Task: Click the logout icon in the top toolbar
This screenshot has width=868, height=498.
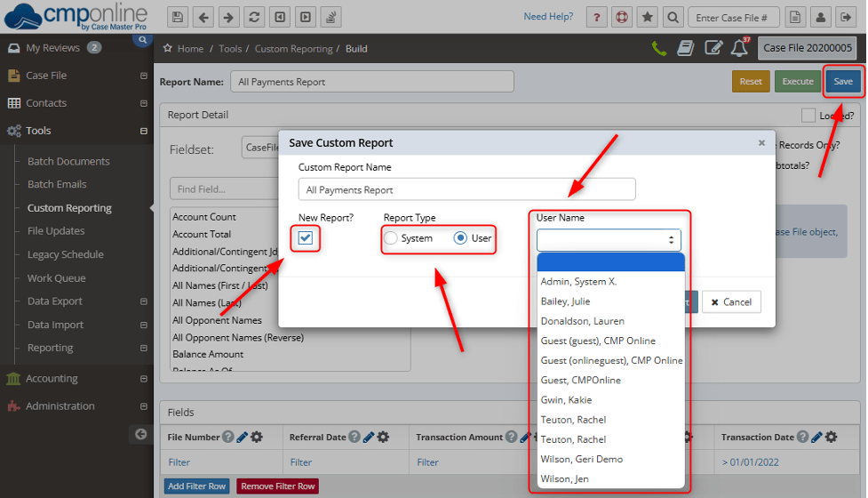Action: pos(846,17)
